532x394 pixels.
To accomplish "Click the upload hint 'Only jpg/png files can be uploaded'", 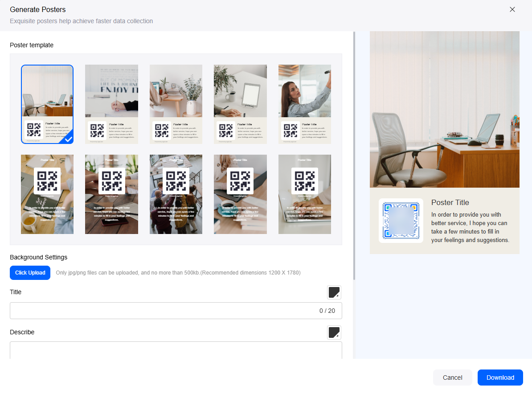I will pyautogui.click(x=178, y=273).
